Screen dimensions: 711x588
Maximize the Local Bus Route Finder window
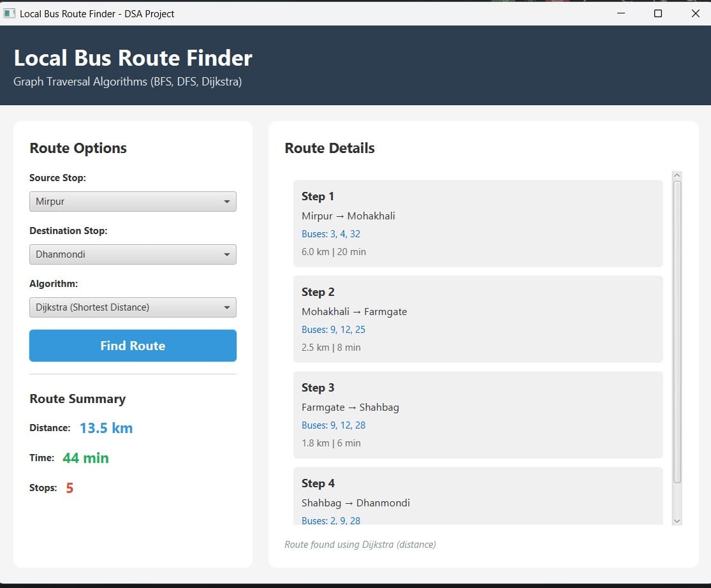click(658, 13)
